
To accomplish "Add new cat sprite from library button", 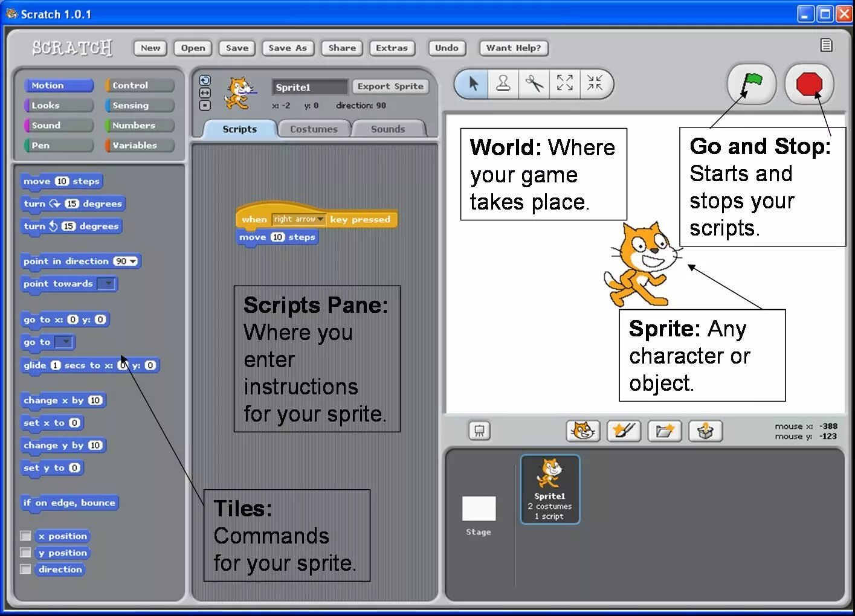I will pyautogui.click(x=583, y=431).
